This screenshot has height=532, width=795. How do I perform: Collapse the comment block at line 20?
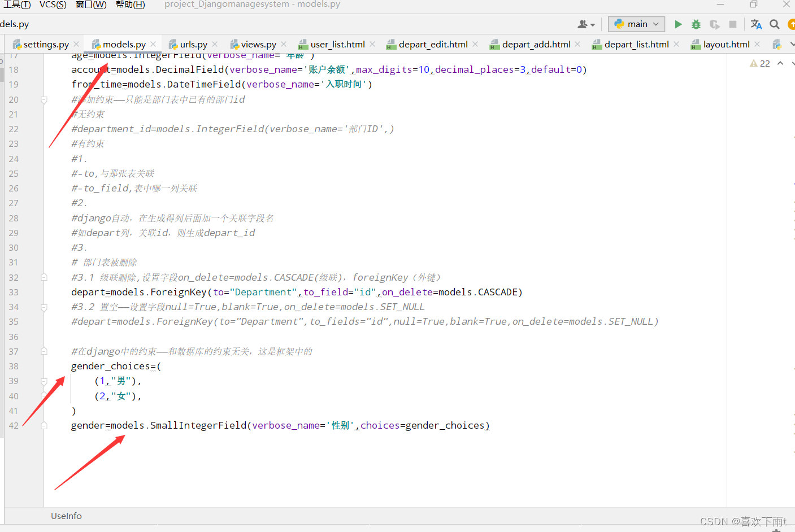click(44, 100)
